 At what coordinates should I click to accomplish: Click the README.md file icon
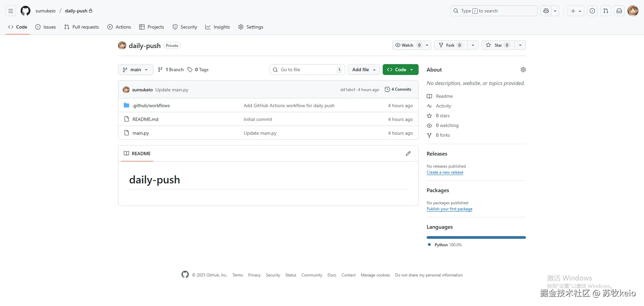126,119
